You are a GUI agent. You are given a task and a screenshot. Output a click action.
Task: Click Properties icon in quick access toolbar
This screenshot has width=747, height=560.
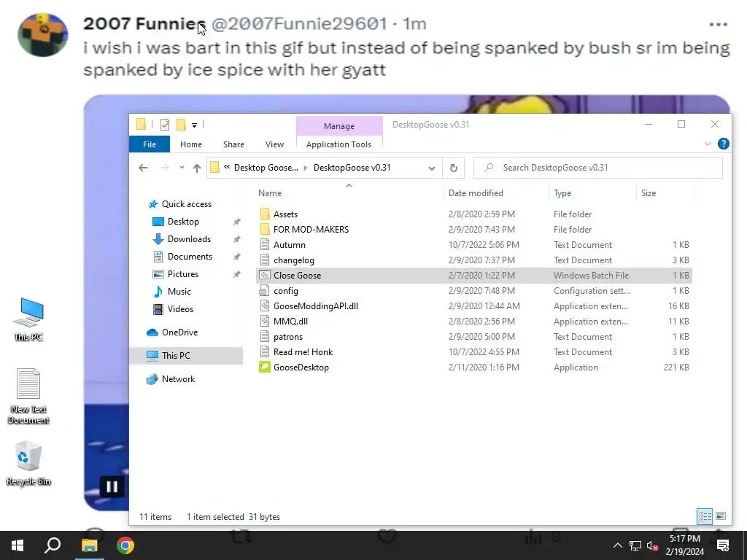click(165, 125)
